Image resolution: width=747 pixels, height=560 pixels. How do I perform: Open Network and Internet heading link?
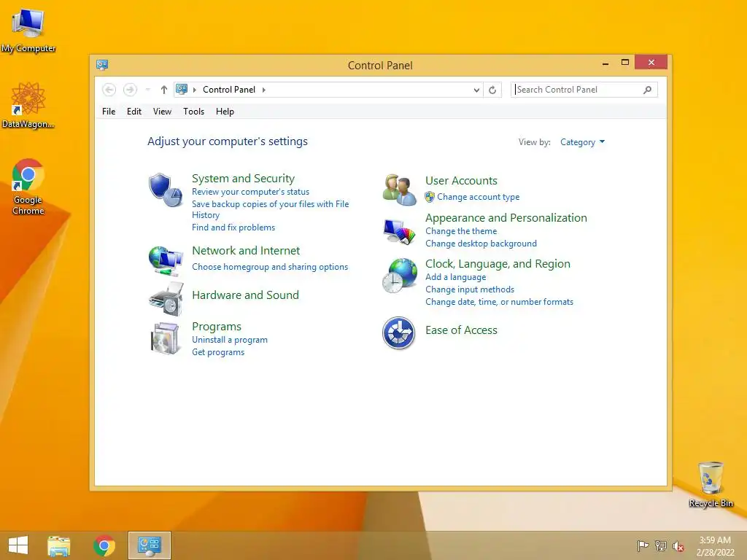pyautogui.click(x=246, y=251)
